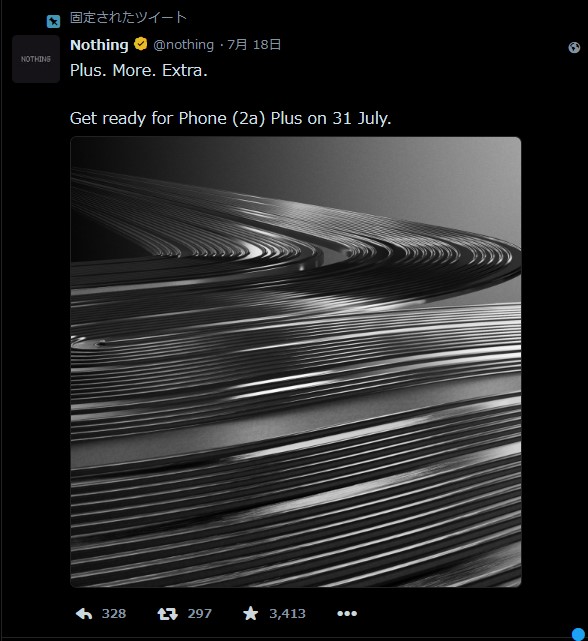Screen dimensions: 588x641
Task: Favorite the tweet with star icon
Action: click(250, 613)
